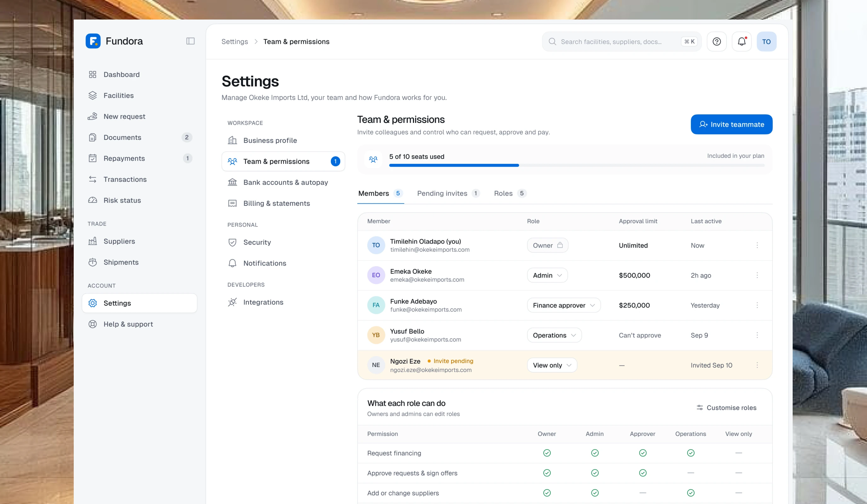Click Operations check for Request financing
This screenshot has width=867, height=504.
coord(691,453)
